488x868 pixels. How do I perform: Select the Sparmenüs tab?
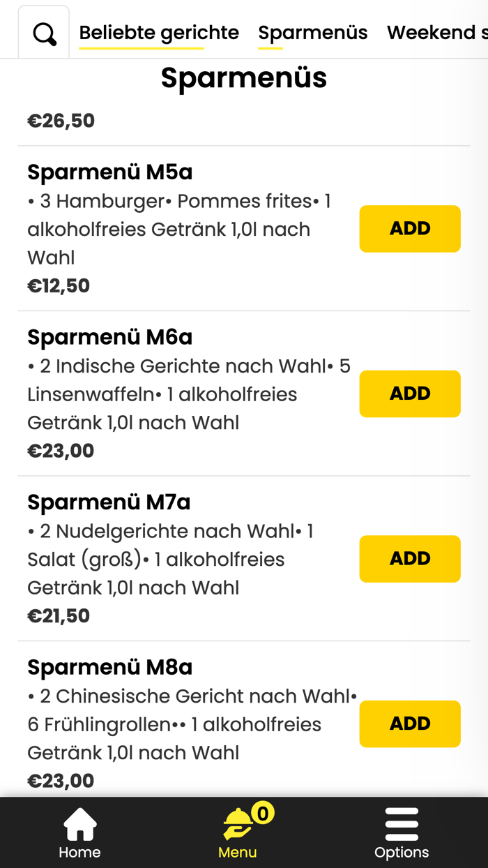(312, 33)
